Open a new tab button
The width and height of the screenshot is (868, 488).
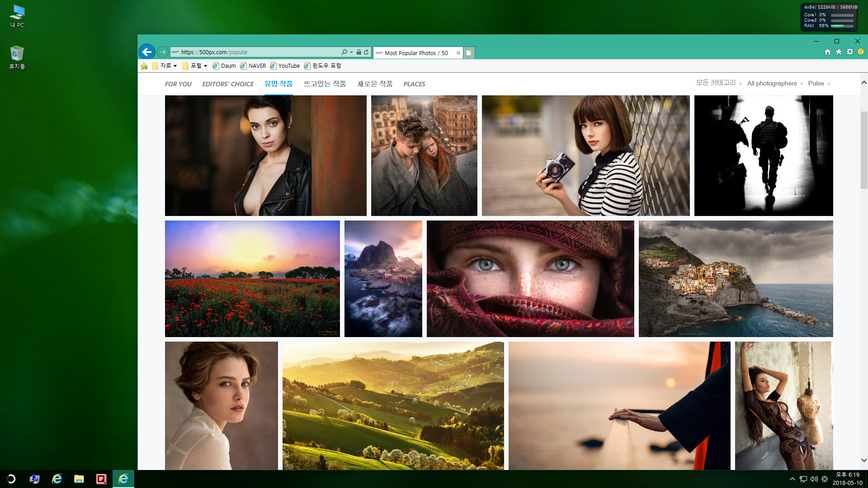[469, 53]
